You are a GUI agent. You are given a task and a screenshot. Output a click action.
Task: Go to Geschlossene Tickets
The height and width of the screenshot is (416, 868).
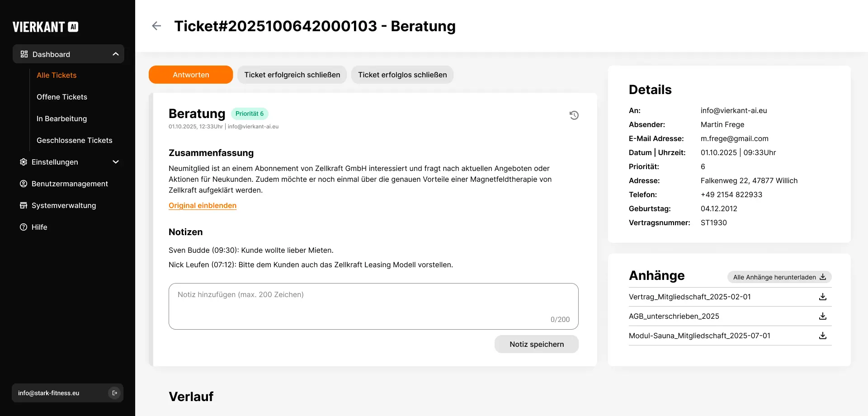click(x=75, y=140)
